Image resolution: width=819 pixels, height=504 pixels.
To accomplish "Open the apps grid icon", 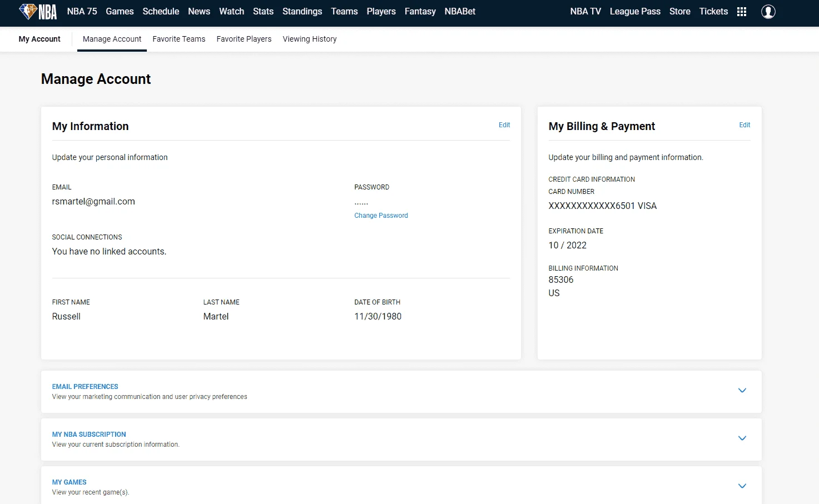I will point(742,12).
